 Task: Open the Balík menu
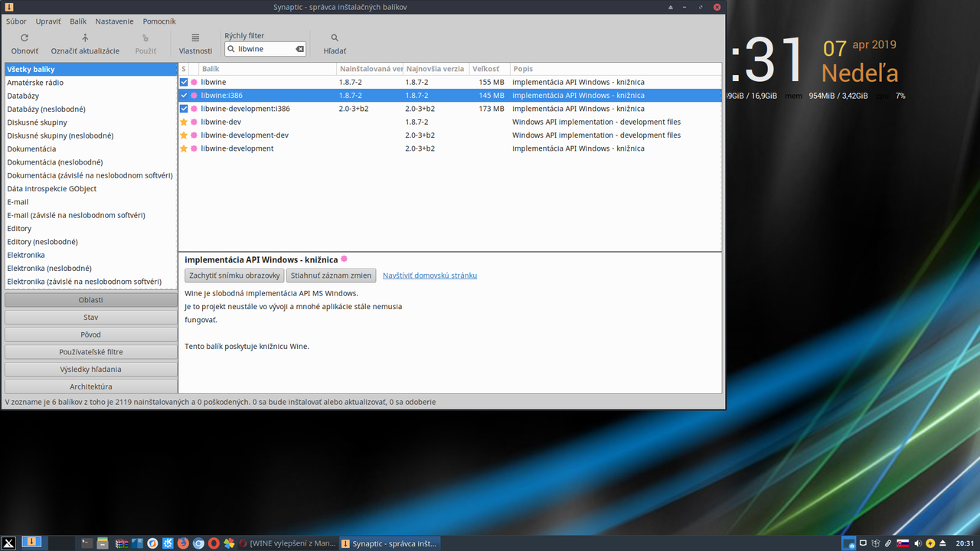click(78, 21)
